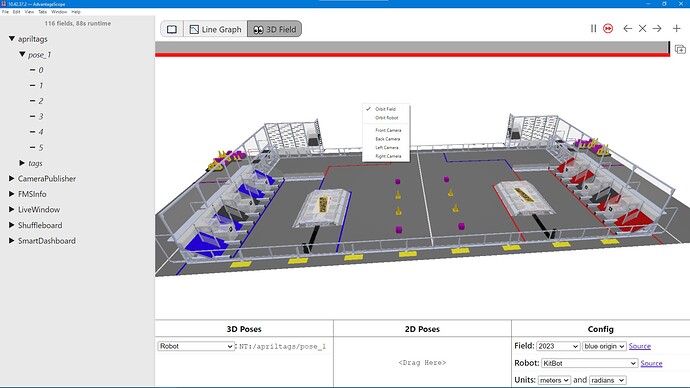The image size is (690, 388).
Task: Open the KitBot robot dropdown
Action: click(589, 363)
